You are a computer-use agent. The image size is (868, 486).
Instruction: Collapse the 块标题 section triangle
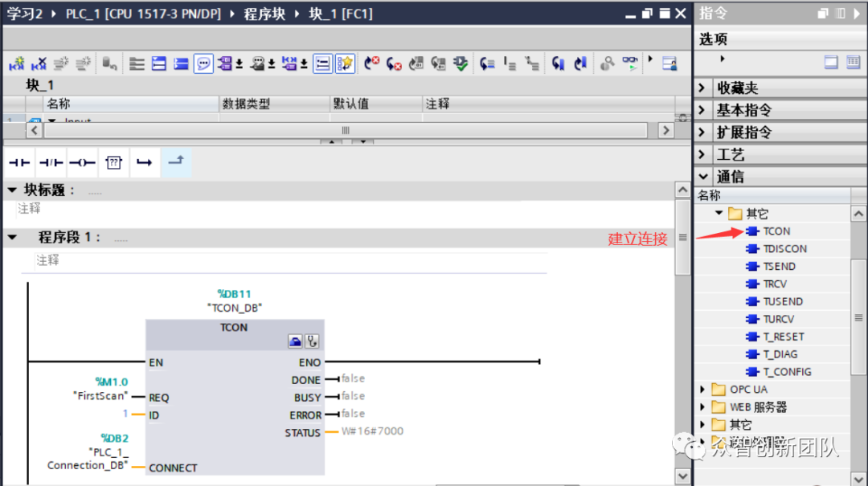[x=11, y=190]
